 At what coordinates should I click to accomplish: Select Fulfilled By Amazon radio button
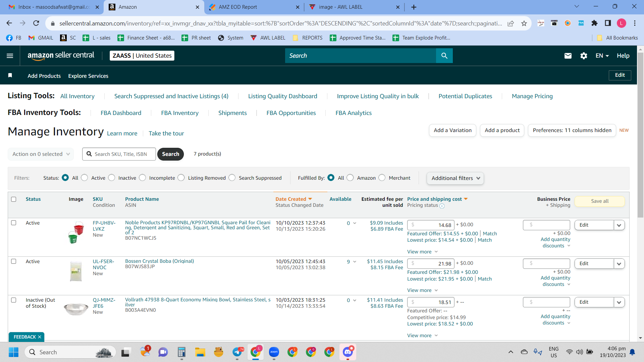pyautogui.click(x=350, y=178)
